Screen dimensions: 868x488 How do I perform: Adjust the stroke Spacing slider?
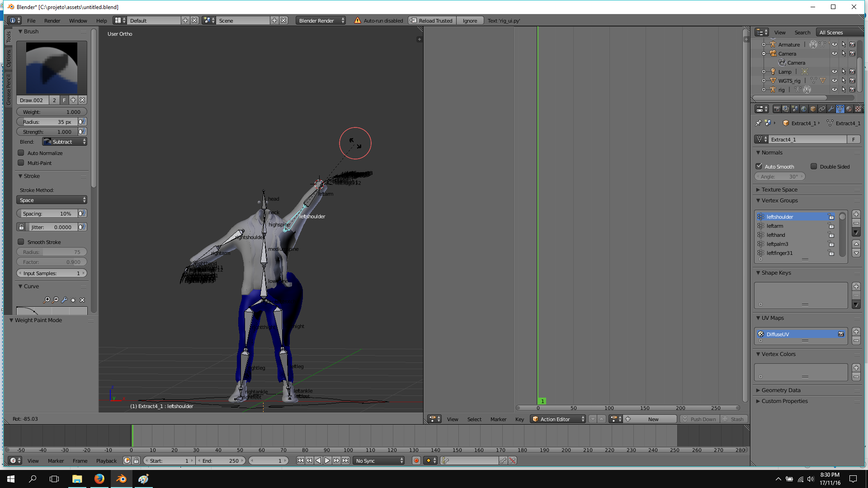(x=47, y=214)
